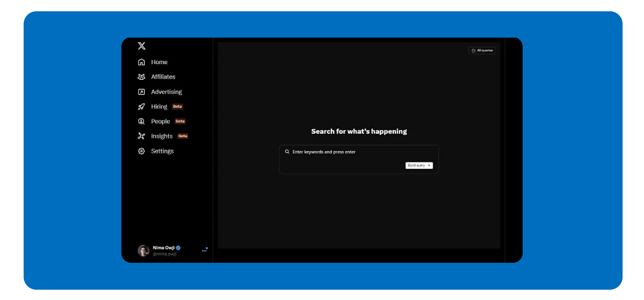Click the Nima Owji account name
Screen dimensions: 644x300
164,248
